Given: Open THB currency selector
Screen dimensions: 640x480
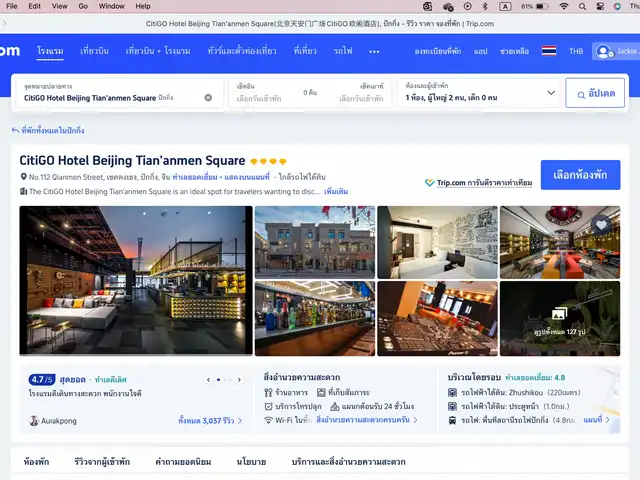Looking at the screenshot, I should (x=576, y=51).
